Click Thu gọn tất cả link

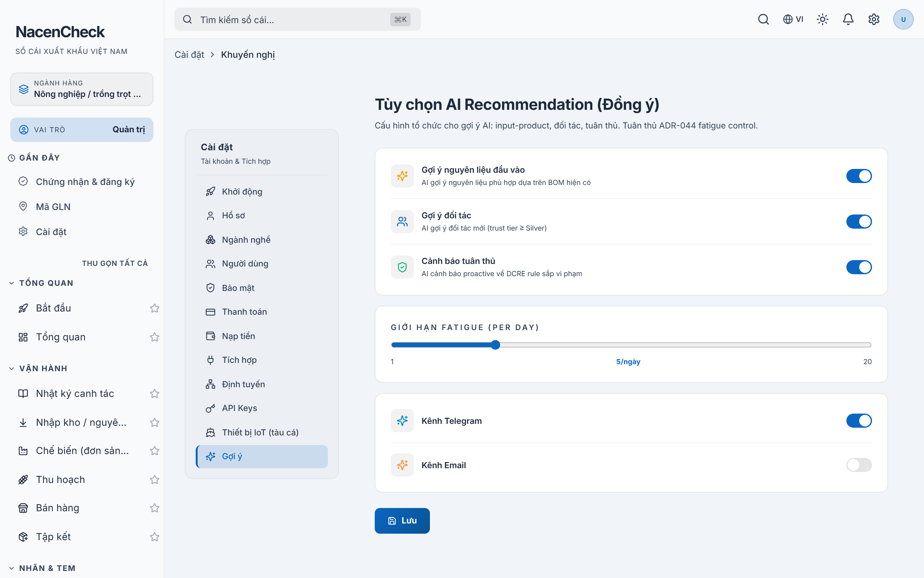pos(115,263)
